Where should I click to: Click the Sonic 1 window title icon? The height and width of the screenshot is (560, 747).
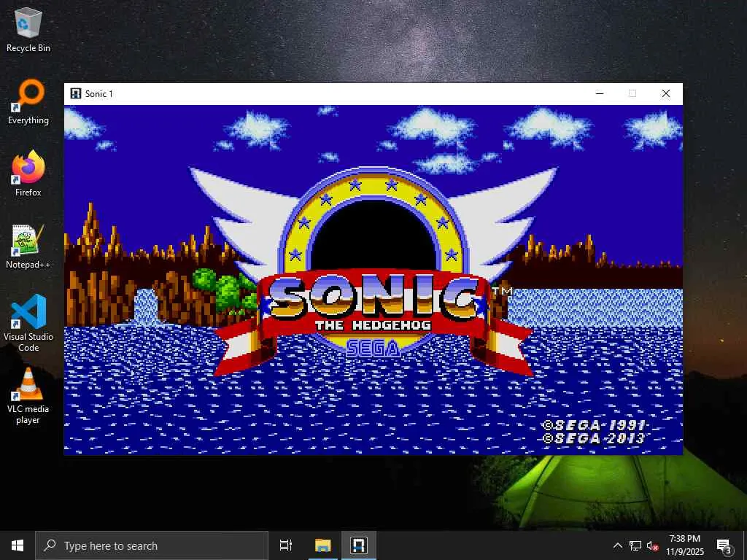click(75, 93)
